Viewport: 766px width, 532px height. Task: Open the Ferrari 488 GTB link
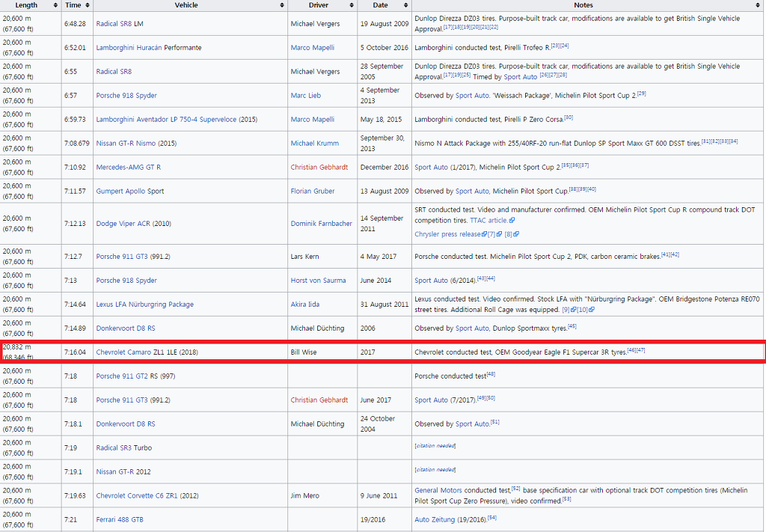120,520
